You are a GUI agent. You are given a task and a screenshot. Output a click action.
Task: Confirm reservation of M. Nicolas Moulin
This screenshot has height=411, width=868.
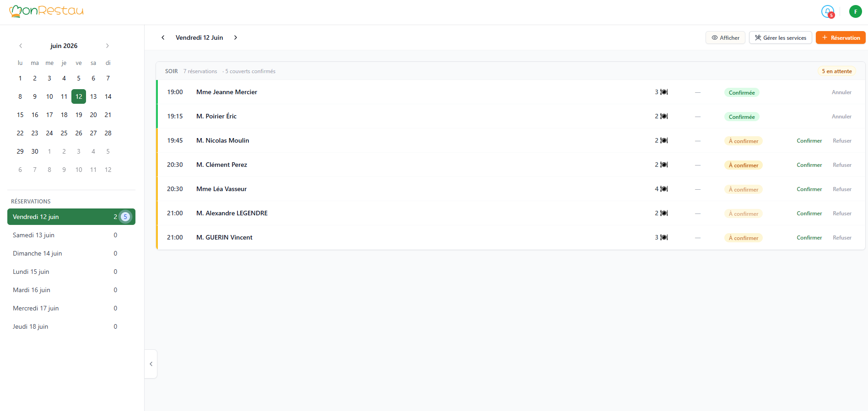(x=809, y=141)
